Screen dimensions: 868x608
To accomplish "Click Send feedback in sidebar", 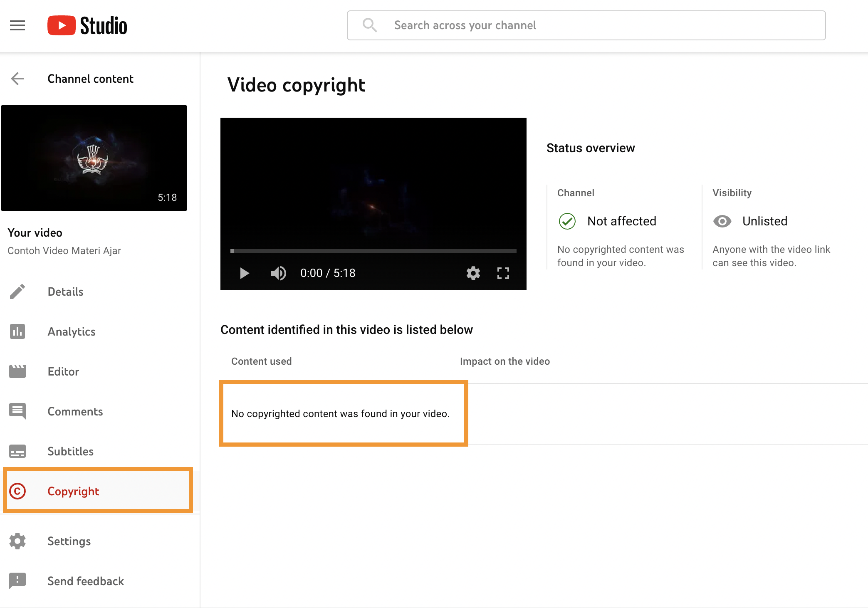I will pos(85,581).
